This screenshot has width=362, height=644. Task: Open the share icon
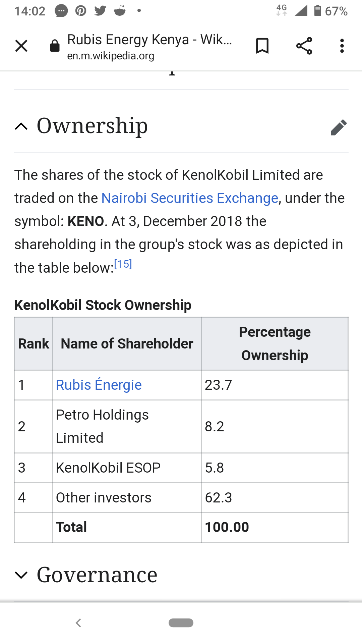point(304,46)
